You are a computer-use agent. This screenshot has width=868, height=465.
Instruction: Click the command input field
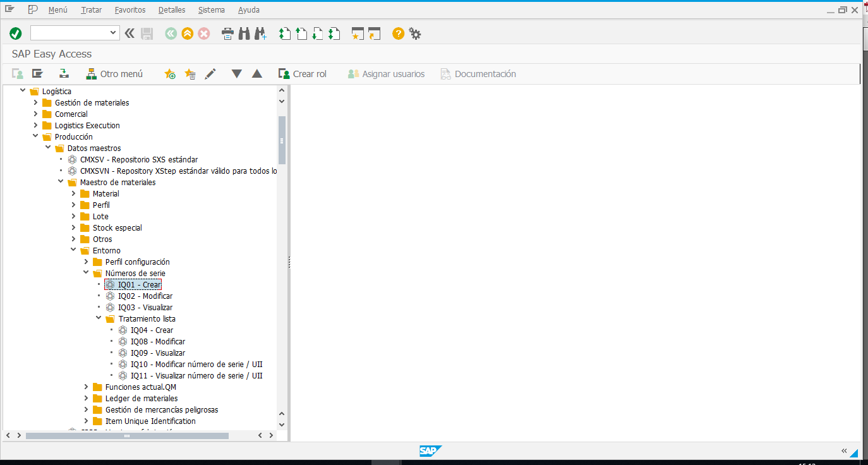pyautogui.click(x=69, y=33)
